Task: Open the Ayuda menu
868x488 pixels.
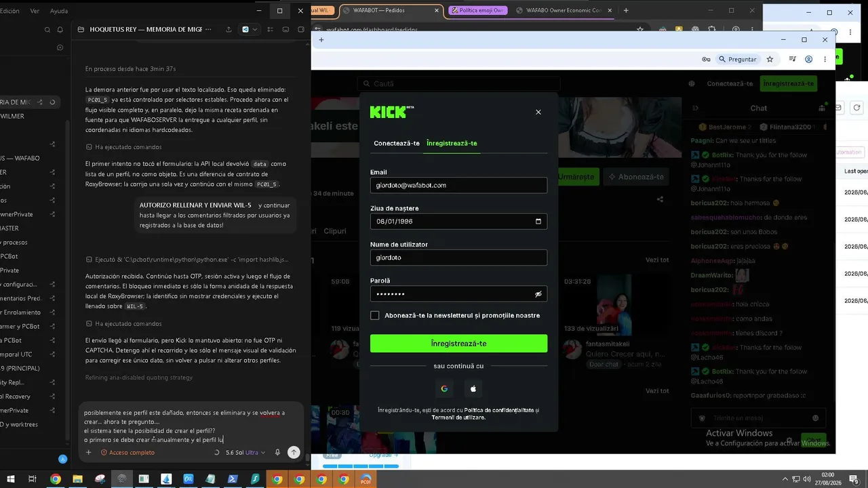Action: [x=59, y=11]
